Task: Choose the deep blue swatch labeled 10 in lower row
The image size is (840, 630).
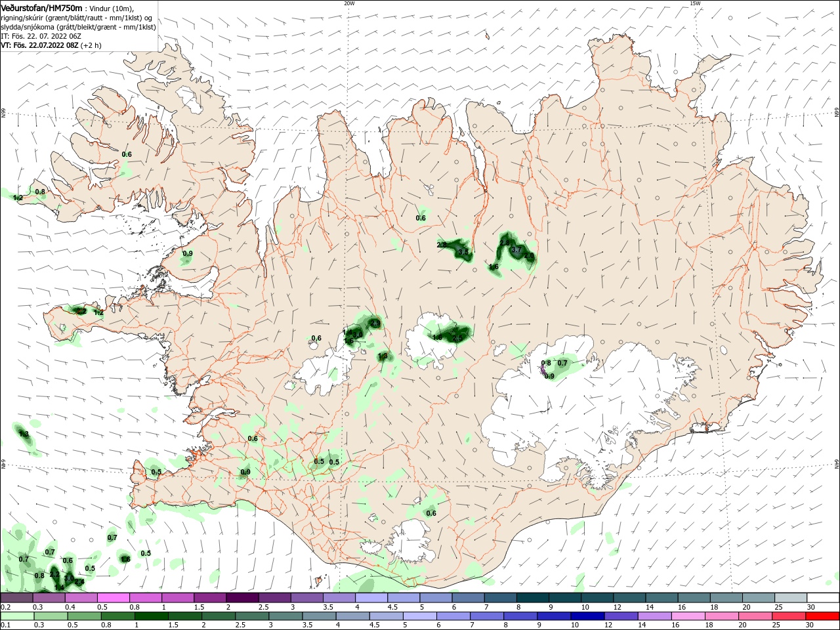Action: 587,617
